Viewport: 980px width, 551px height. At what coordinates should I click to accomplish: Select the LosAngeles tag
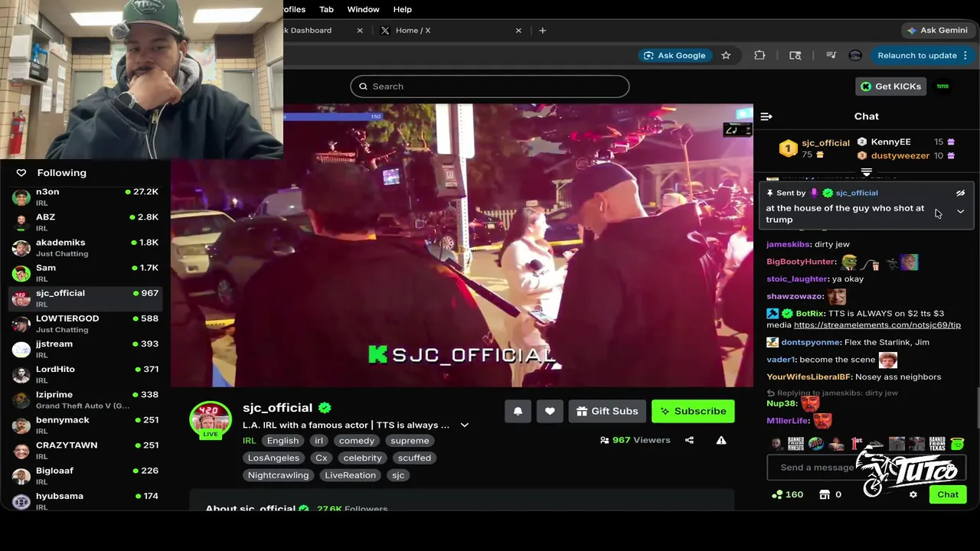273,458
